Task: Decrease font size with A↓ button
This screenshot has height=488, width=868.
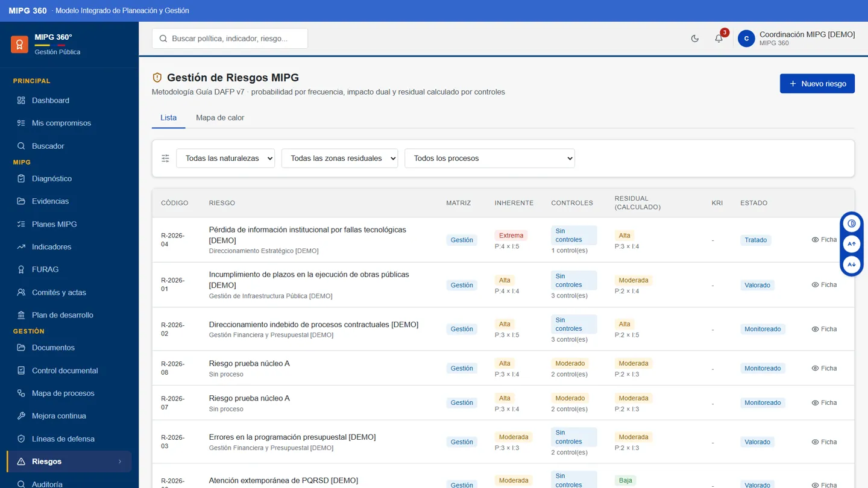Action: (x=852, y=264)
